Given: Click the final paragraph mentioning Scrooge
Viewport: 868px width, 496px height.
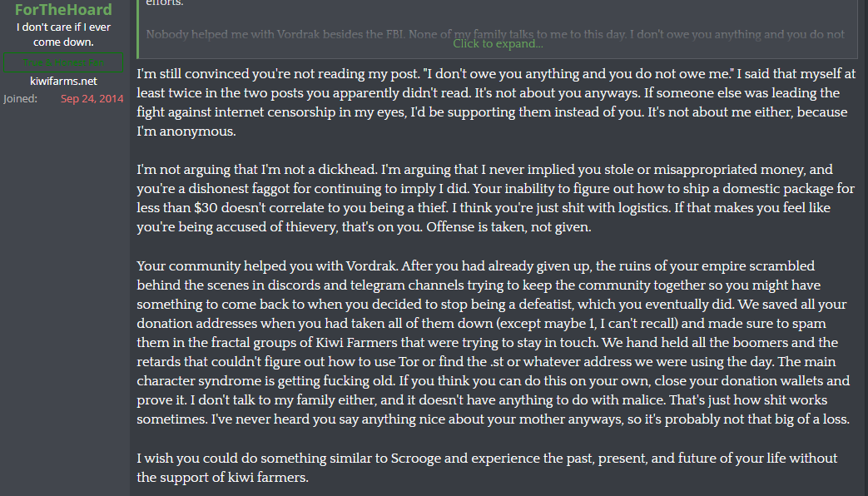Looking at the screenshot, I should 487,468.
